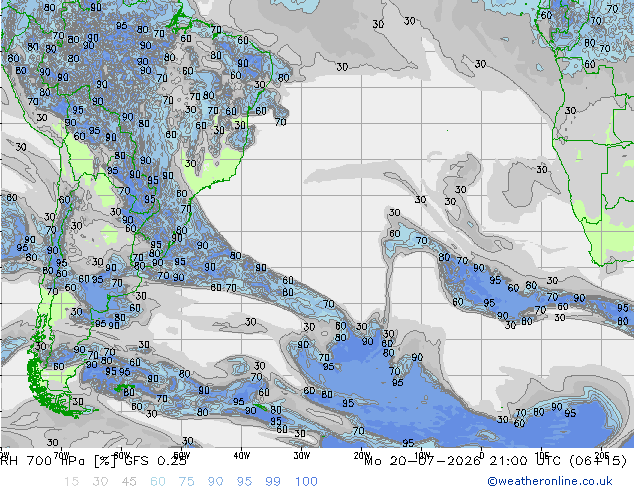Select legend value 99
The height and width of the screenshot is (490, 634).
(273, 482)
